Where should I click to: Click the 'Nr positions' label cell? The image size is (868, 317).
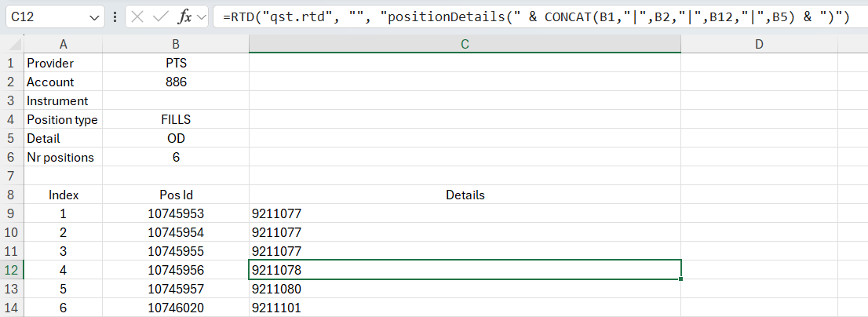point(63,157)
